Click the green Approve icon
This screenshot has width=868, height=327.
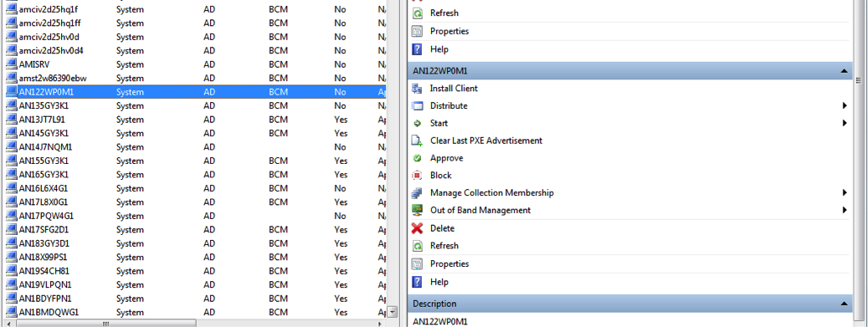tap(418, 158)
